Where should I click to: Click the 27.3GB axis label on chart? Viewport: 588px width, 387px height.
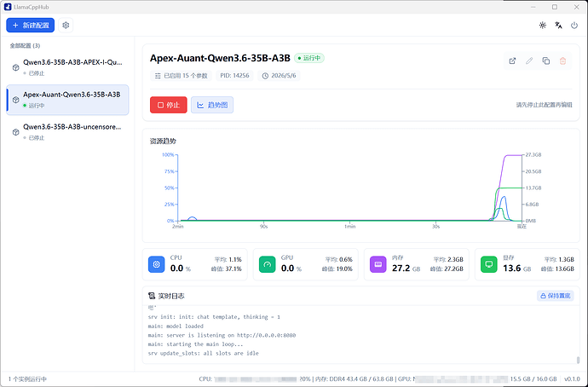coord(533,154)
